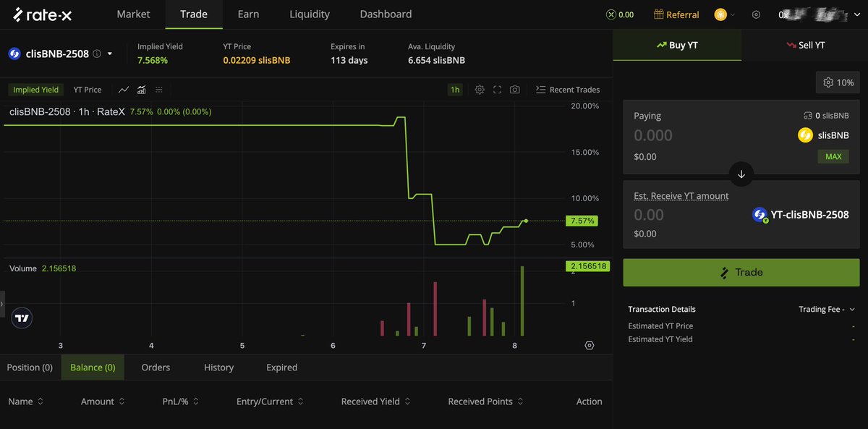Sort table by Received Points column
The height and width of the screenshot is (429, 868).
(486, 402)
